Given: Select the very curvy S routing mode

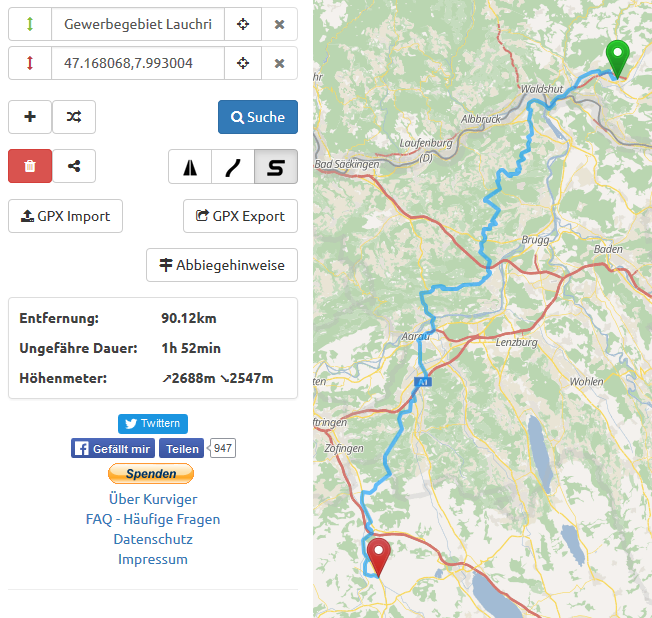Looking at the screenshot, I should coord(276,167).
